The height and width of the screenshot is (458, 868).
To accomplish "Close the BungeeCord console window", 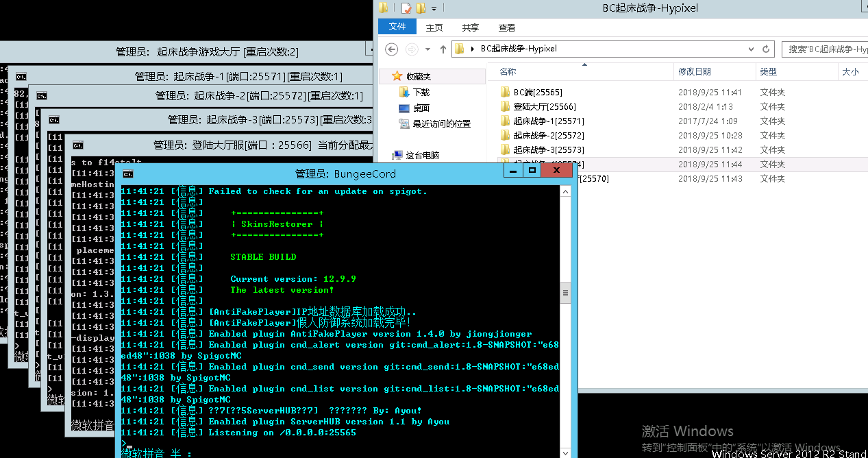I will (x=558, y=171).
